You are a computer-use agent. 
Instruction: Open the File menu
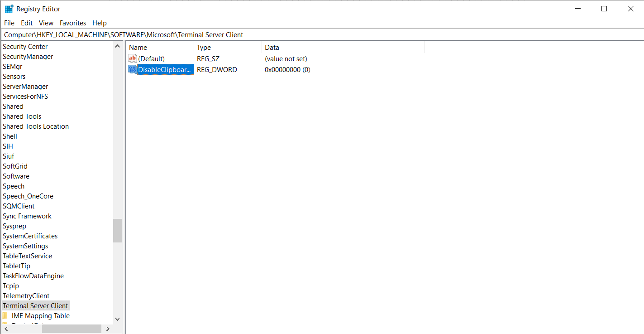point(9,23)
